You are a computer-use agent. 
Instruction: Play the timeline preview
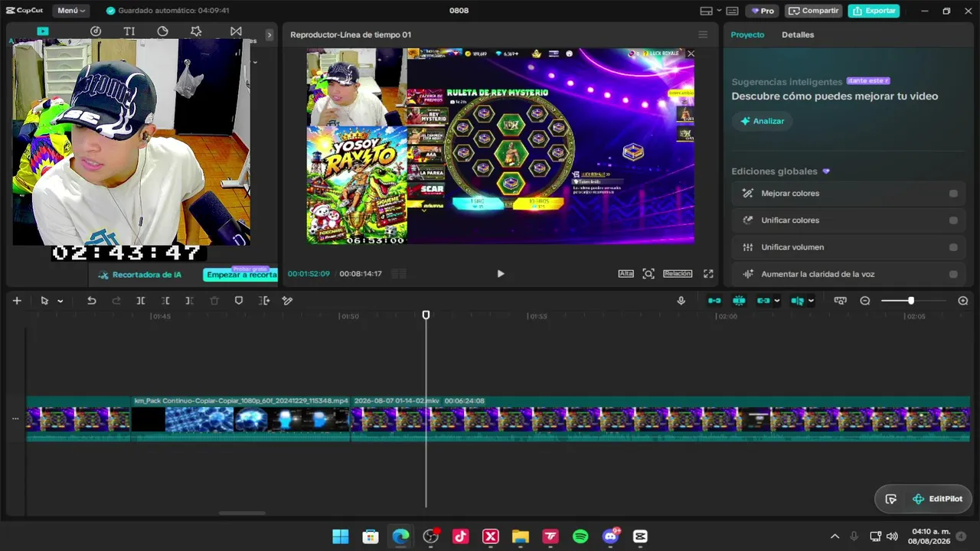pos(501,274)
